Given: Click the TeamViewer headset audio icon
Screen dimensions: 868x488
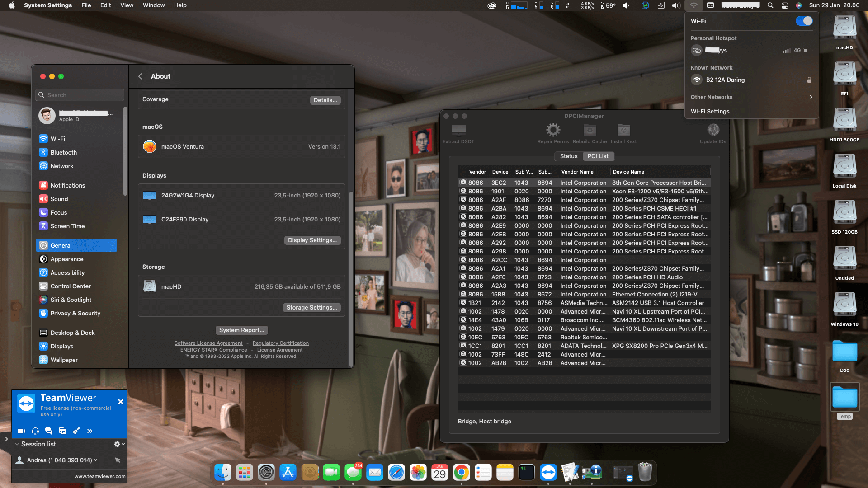Looking at the screenshot, I should (35, 431).
